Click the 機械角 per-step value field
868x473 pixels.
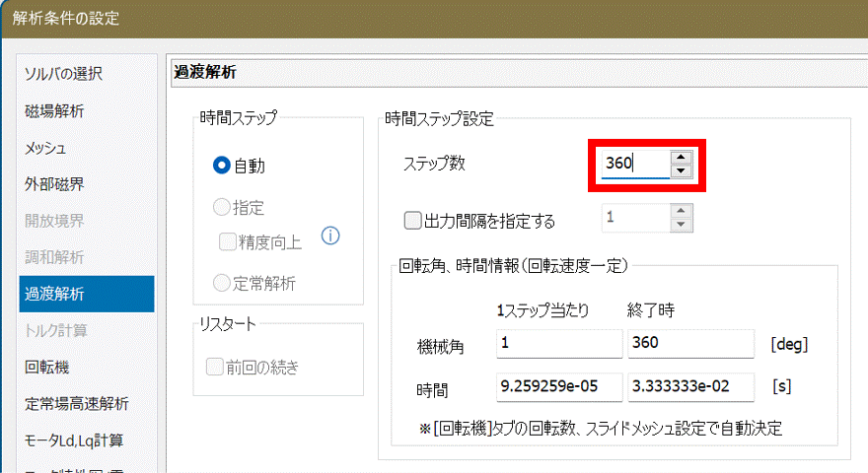[x=557, y=344]
